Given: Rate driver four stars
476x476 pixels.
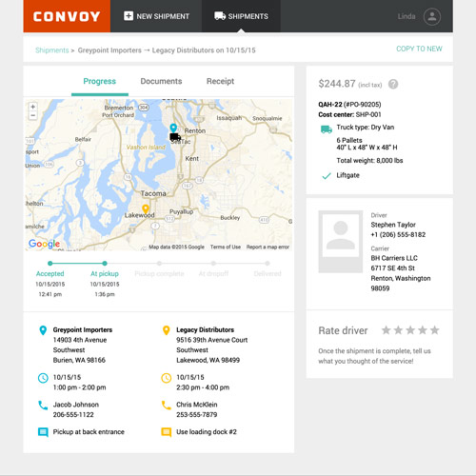Looking at the screenshot, I should 423,330.
